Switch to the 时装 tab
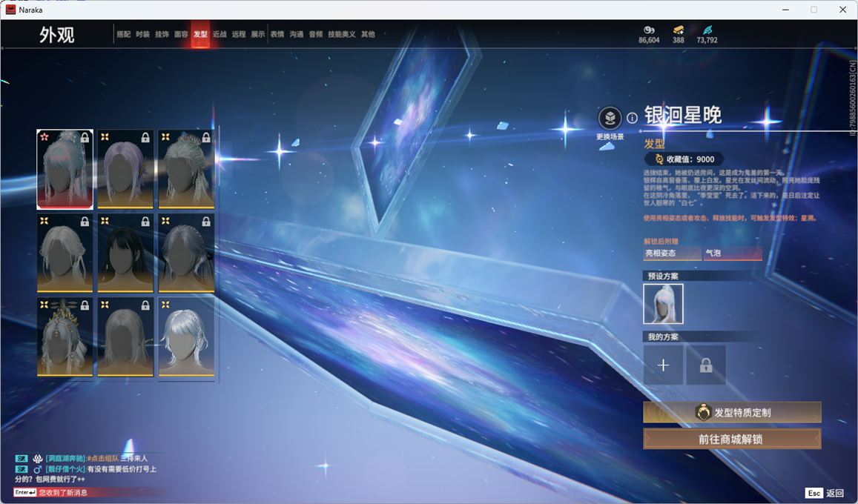This screenshot has height=504, width=858. tap(142, 34)
